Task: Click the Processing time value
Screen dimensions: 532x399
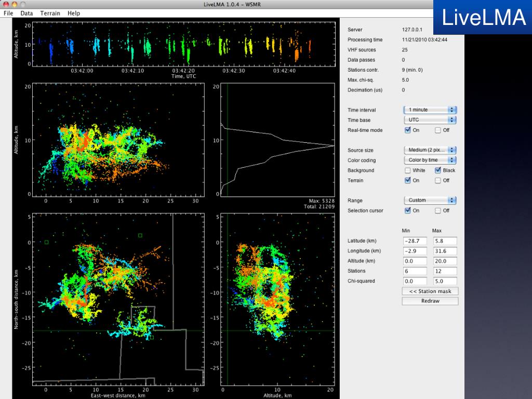Action: (x=424, y=39)
